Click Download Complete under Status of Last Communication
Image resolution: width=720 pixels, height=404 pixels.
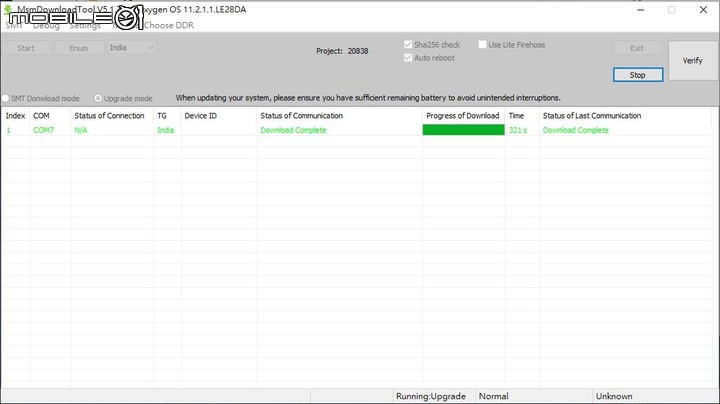coord(575,130)
